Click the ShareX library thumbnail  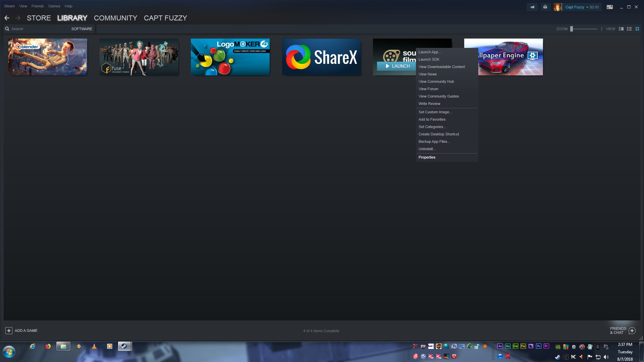pos(321,57)
